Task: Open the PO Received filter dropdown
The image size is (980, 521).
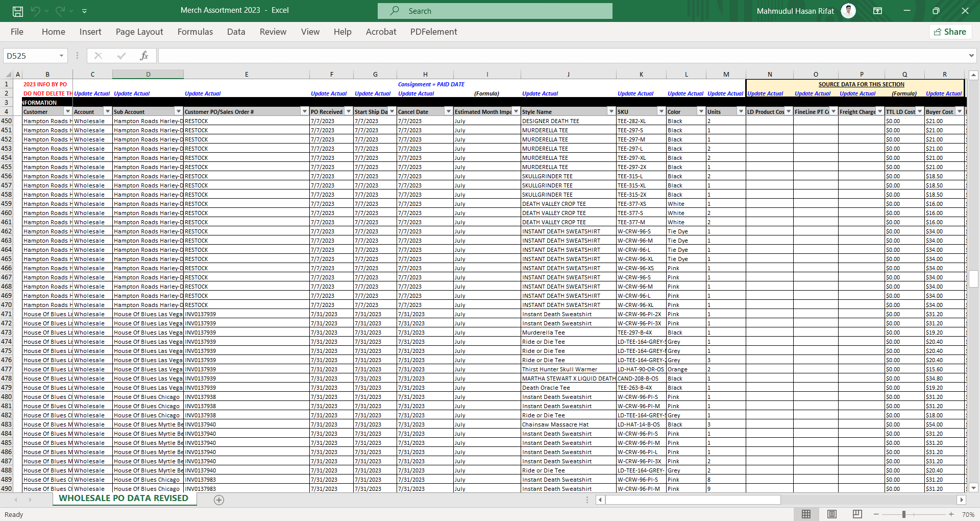Action: (348, 111)
